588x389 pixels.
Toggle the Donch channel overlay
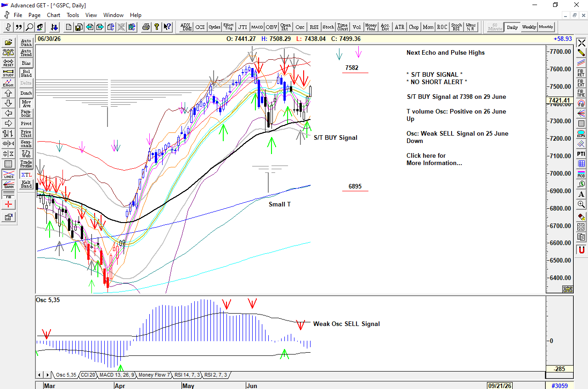coord(26,93)
